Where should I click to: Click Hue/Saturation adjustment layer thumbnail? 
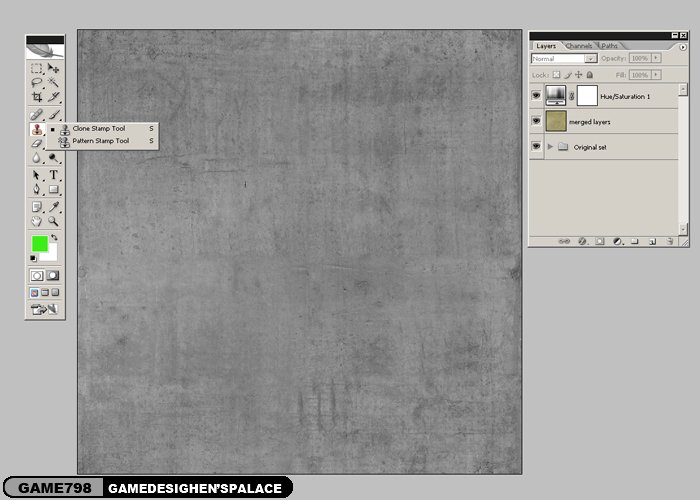(x=556, y=95)
